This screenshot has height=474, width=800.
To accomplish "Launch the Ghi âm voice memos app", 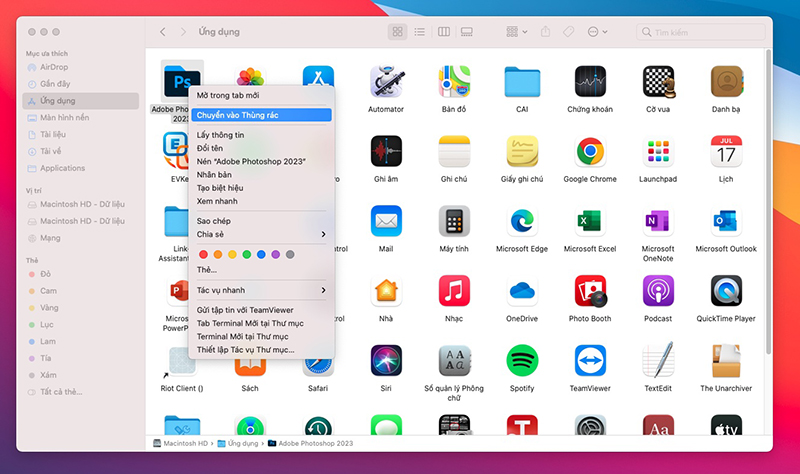I will click(386, 152).
